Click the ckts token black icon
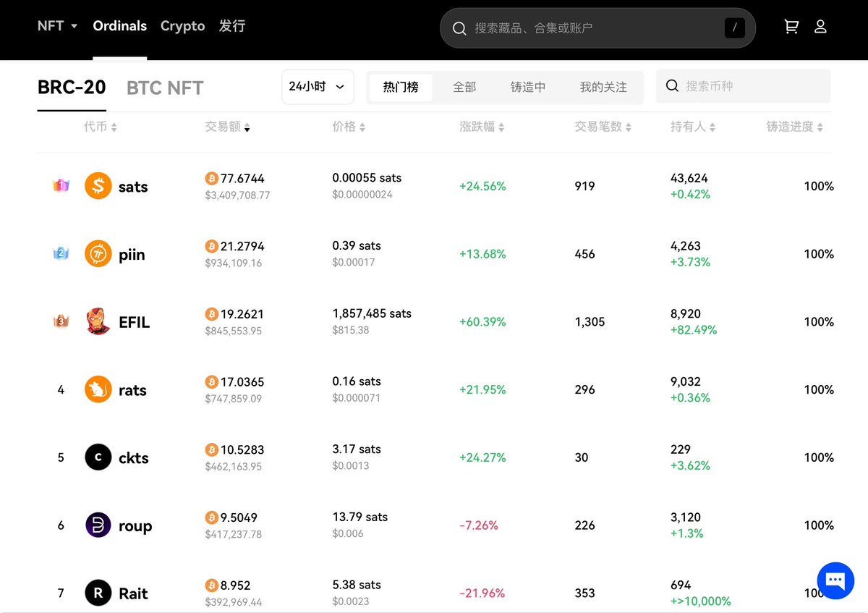The height and width of the screenshot is (613, 868). coord(98,457)
